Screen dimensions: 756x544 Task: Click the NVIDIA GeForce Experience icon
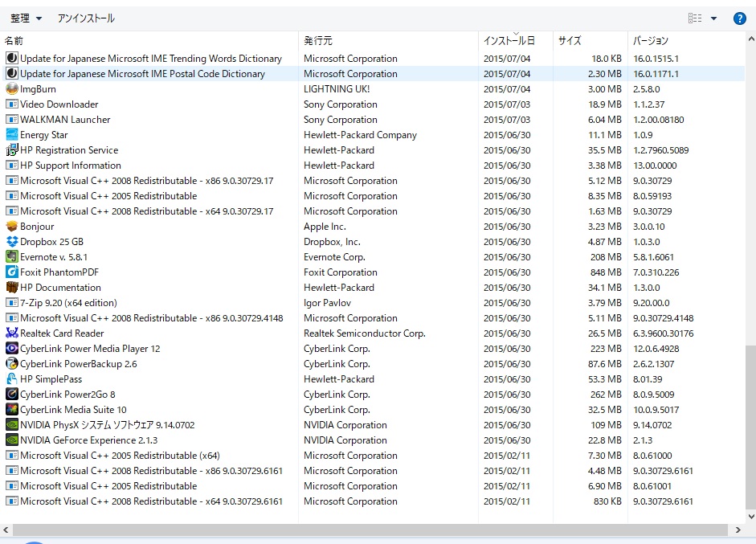12,440
